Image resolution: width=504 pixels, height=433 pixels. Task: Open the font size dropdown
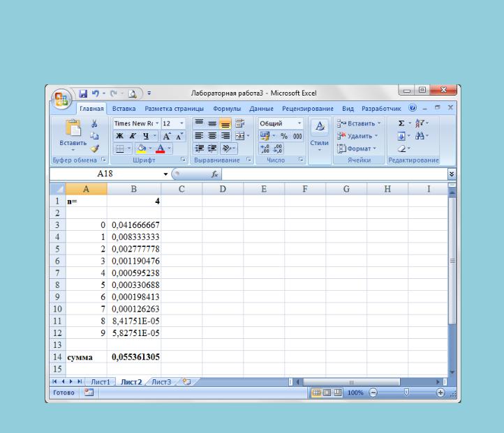coord(181,123)
